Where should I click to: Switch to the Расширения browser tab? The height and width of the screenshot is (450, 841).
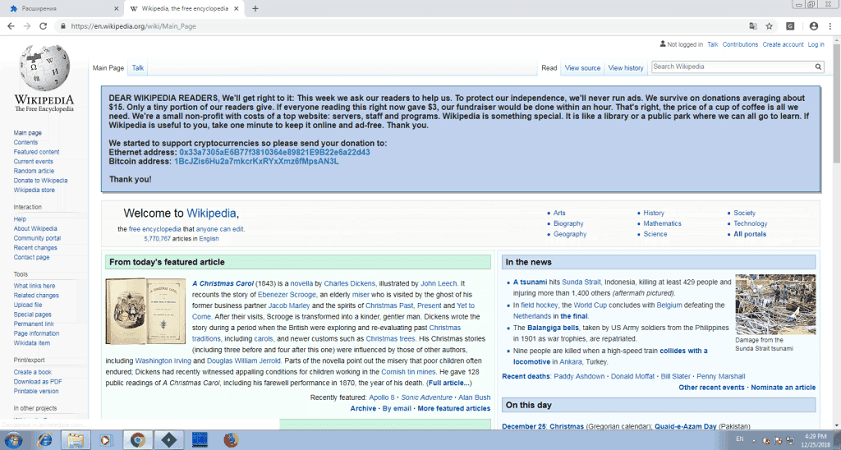click(60, 8)
